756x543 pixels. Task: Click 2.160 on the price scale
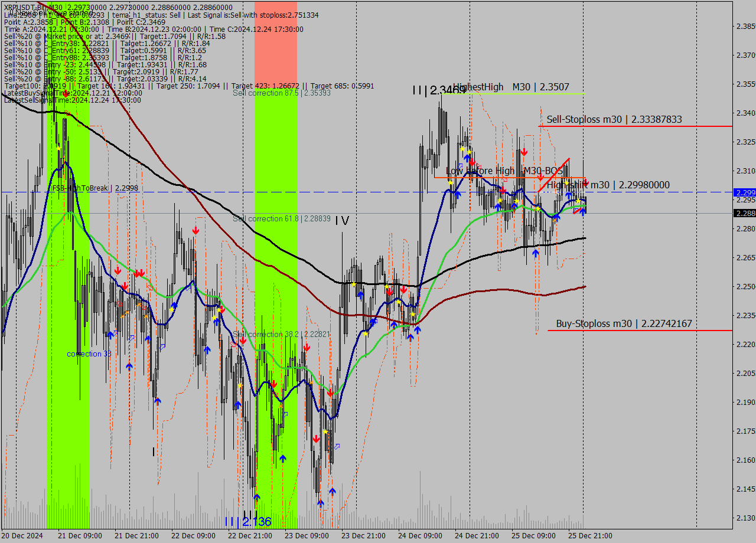(x=745, y=460)
